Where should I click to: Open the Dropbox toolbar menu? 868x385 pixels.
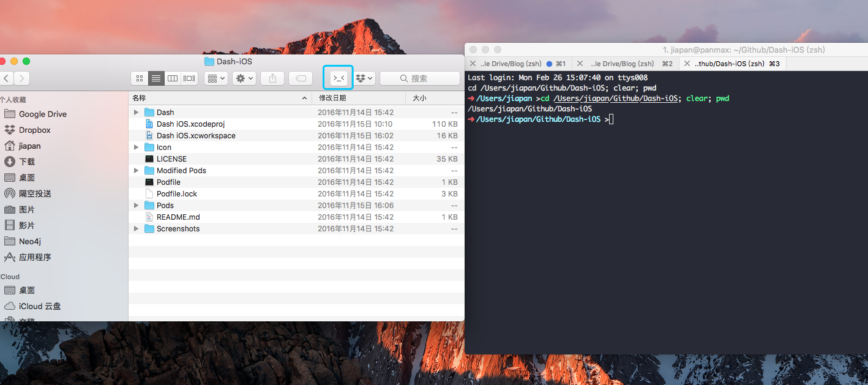(x=365, y=78)
